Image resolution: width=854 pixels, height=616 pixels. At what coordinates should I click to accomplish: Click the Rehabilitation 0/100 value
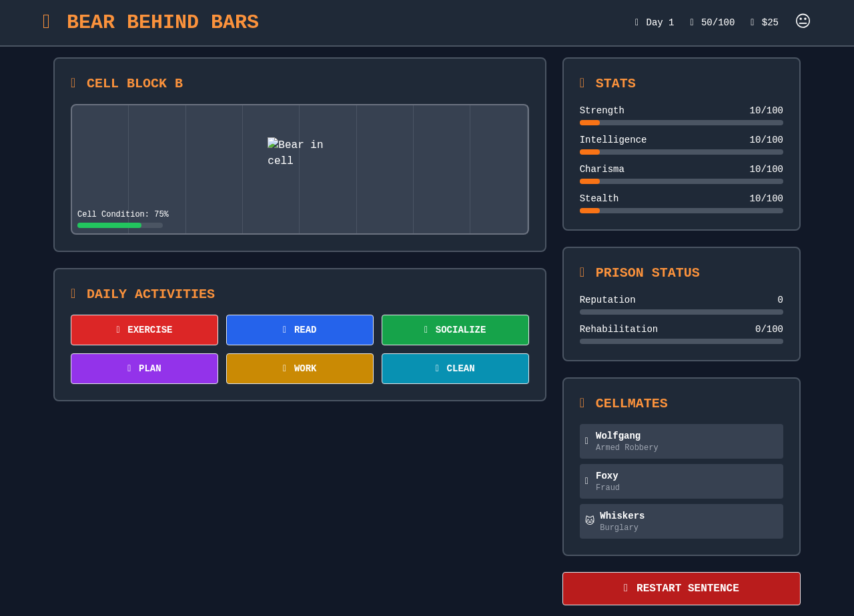(x=769, y=329)
